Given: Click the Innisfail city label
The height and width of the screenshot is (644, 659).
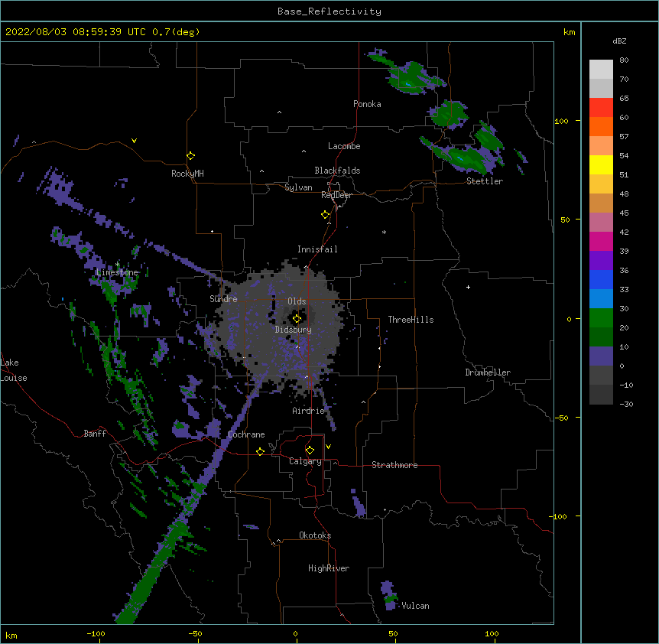Looking at the screenshot, I should (318, 249).
